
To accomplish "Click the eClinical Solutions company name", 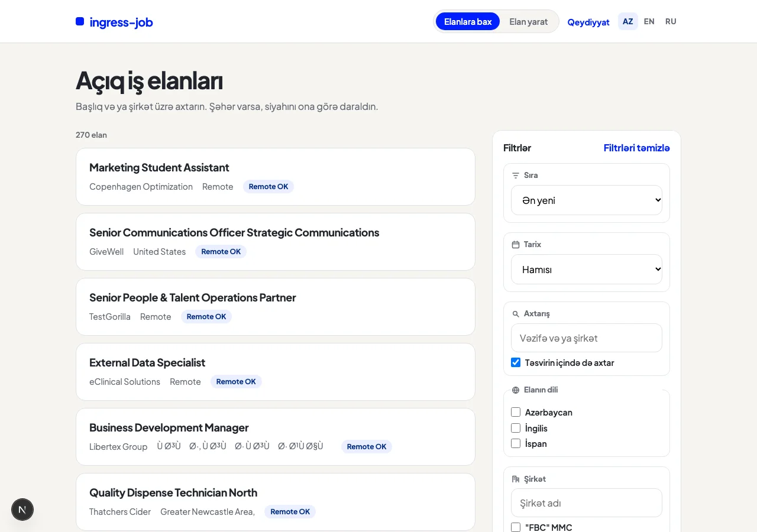I will click(x=125, y=382).
